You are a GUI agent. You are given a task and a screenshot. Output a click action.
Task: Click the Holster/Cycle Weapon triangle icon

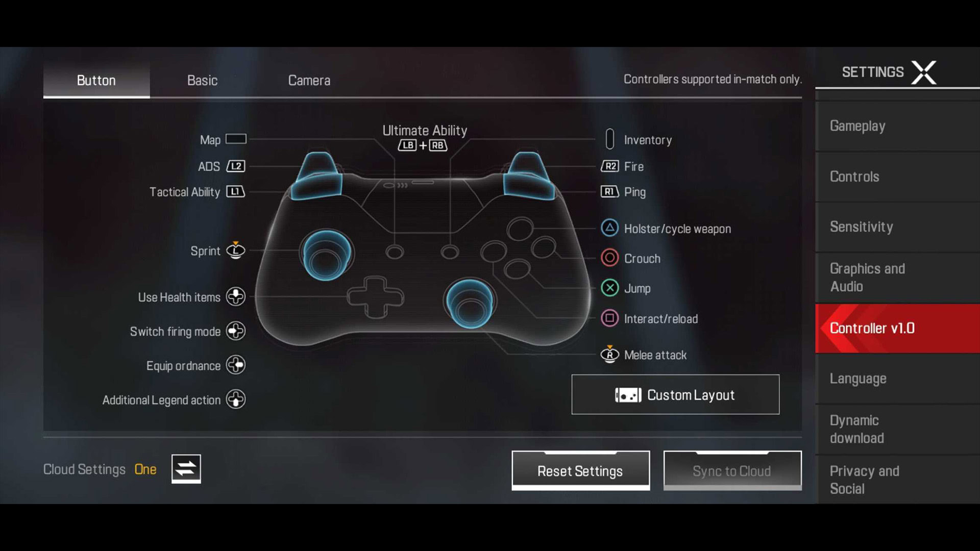coord(610,228)
